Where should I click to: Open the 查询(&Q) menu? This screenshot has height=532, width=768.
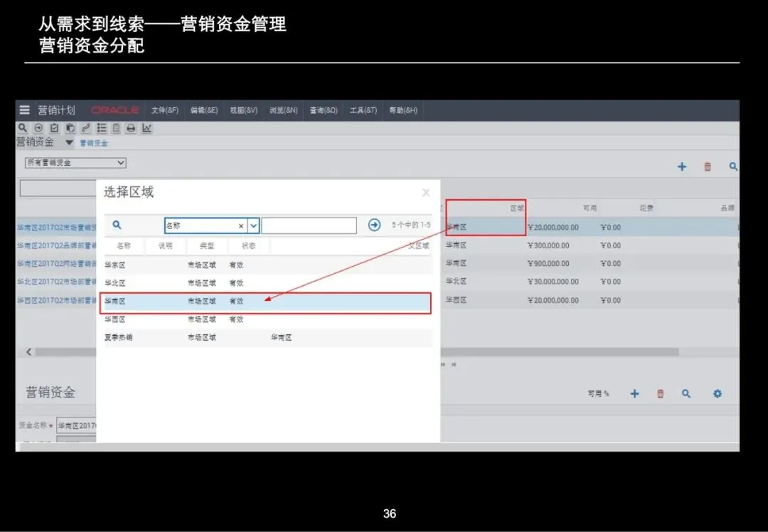[x=324, y=110]
